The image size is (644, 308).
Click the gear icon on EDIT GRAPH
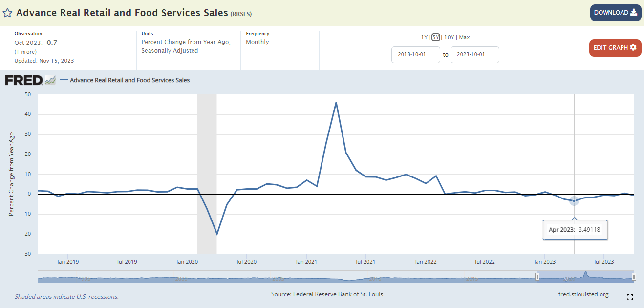click(634, 47)
